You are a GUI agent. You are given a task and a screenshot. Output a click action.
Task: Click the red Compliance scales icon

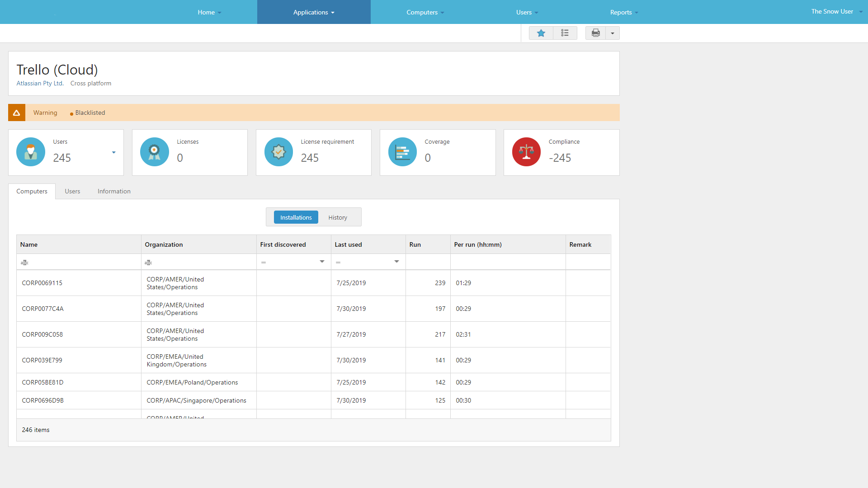coord(526,152)
